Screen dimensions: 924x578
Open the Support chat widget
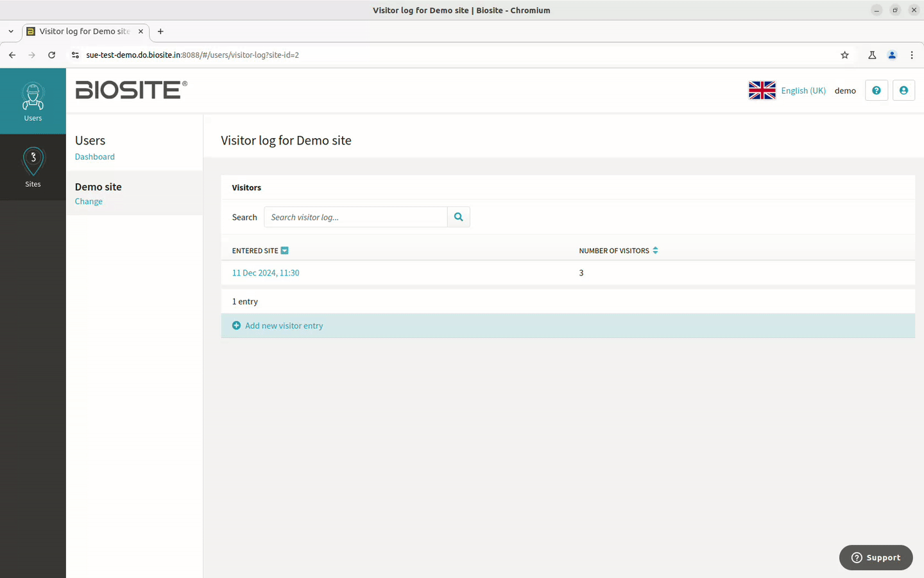(876, 557)
